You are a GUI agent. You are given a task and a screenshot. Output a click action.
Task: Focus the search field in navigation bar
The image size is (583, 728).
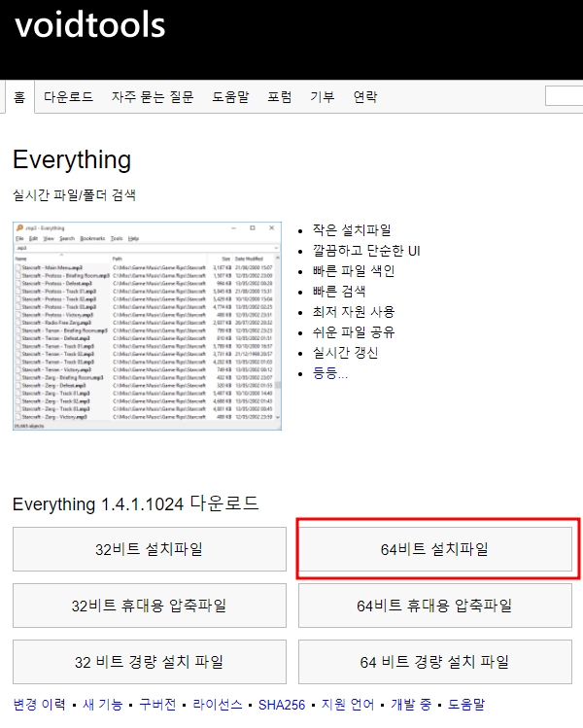[564, 96]
